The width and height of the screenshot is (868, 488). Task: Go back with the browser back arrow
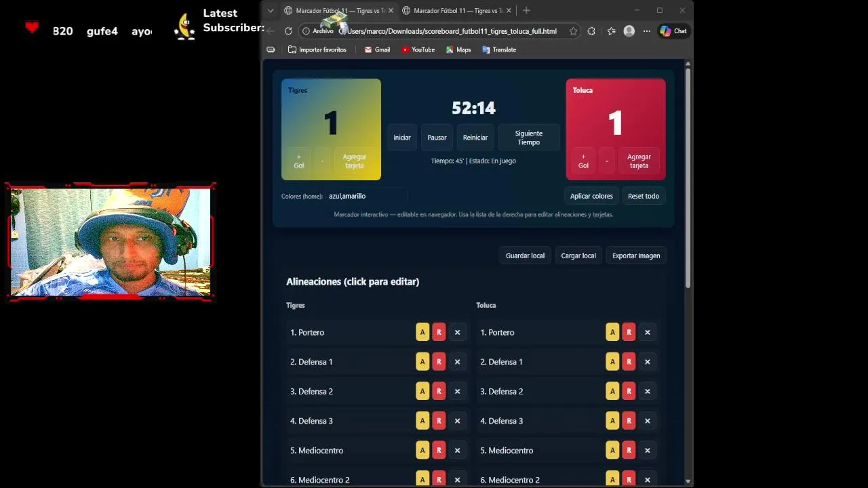click(x=271, y=31)
